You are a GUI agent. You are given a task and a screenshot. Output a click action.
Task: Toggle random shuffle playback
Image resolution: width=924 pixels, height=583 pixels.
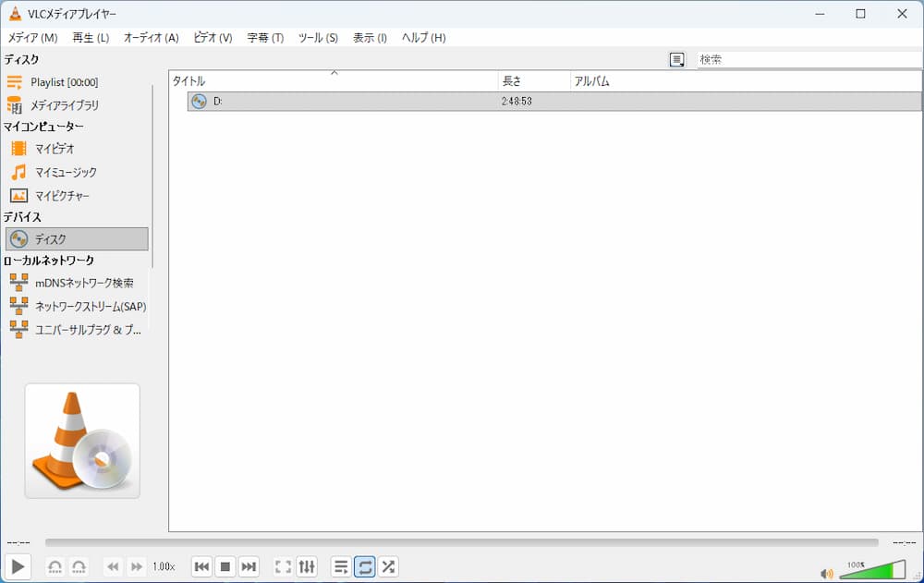[388, 567]
